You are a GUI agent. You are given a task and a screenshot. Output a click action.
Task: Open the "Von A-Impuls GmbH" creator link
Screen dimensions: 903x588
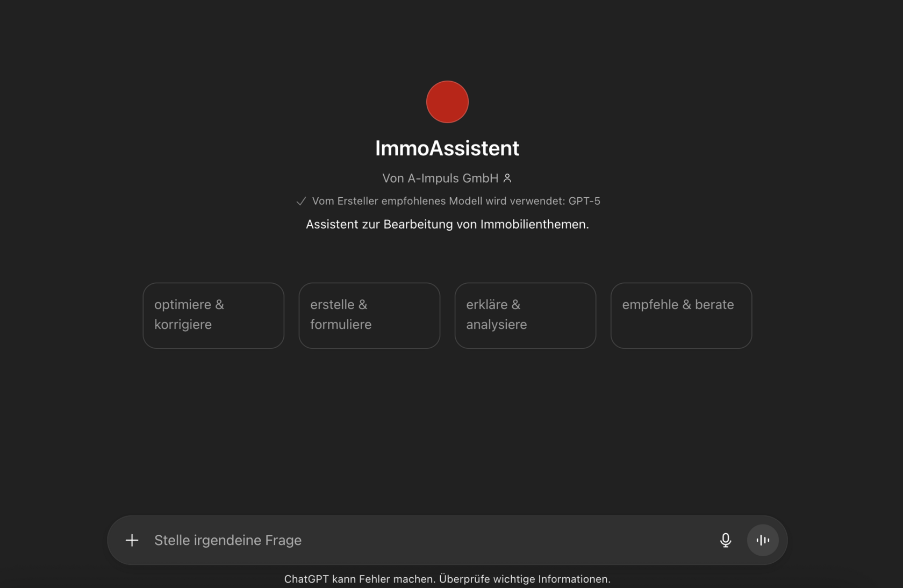click(440, 178)
